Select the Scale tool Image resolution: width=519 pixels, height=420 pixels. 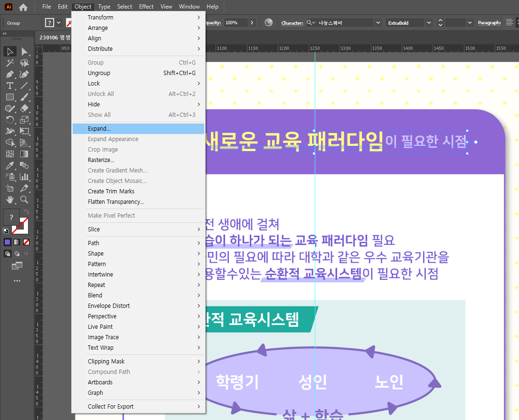click(24, 120)
